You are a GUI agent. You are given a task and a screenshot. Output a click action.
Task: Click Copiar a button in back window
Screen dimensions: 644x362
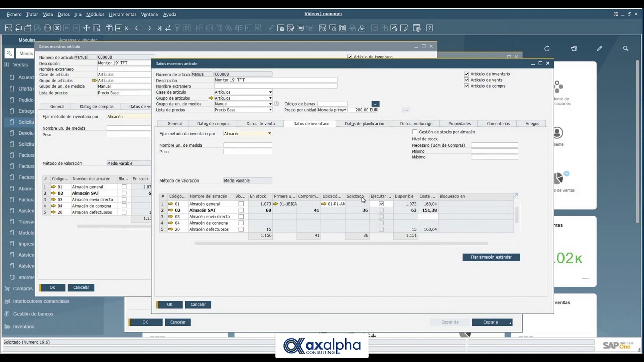492,322
